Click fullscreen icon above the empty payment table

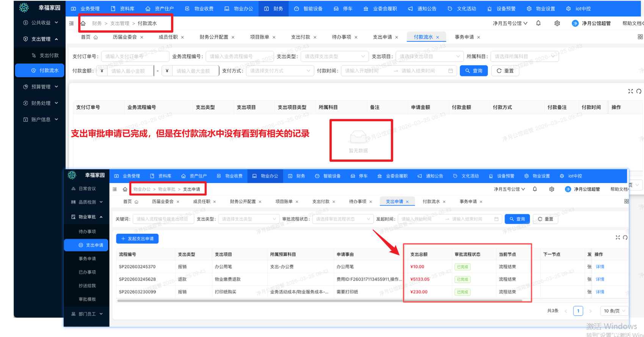(630, 91)
